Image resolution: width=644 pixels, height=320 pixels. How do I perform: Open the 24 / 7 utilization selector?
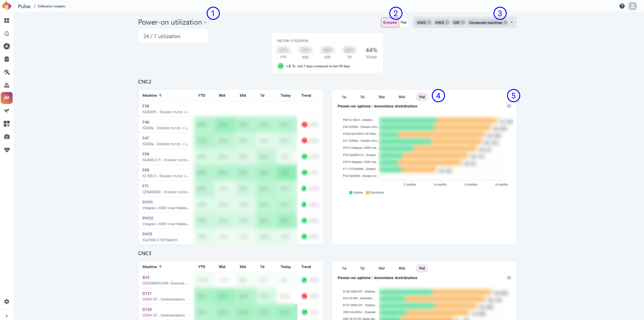[x=173, y=36]
